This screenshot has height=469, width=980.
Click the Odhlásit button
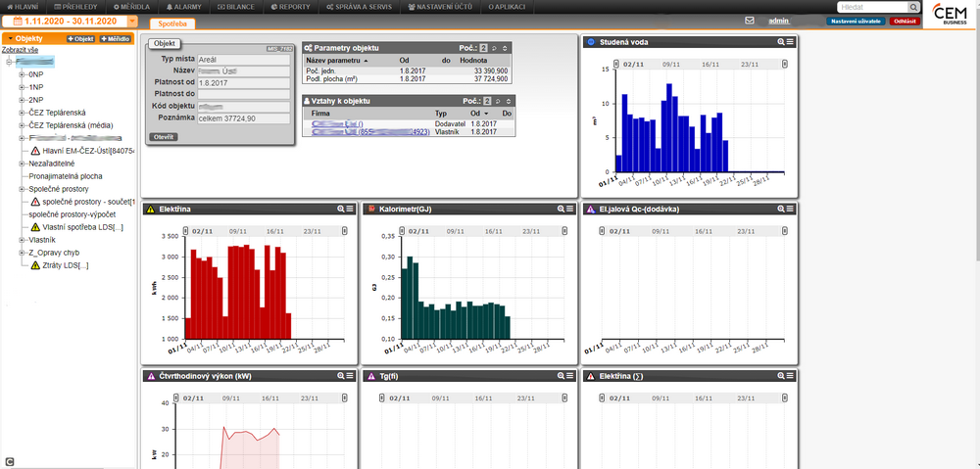tap(905, 21)
